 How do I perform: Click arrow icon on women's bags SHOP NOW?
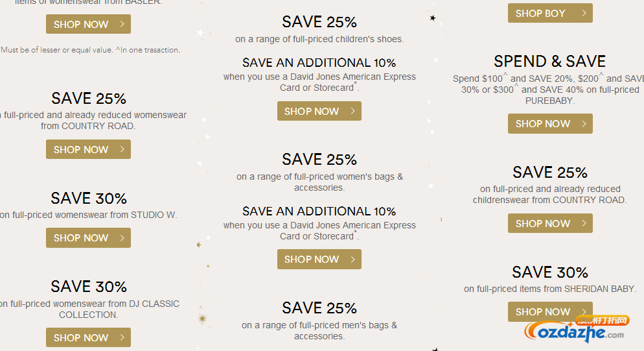[x=353, y=259]
